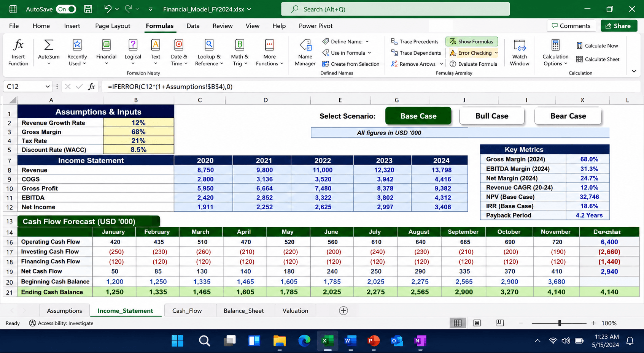Open the Error Checking dropdown
The width and height of the screenshot is (644, 353).
pos(496,53)
